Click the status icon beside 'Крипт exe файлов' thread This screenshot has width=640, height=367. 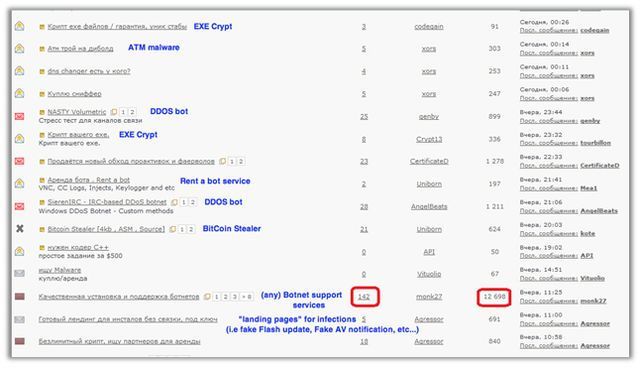pyautogui.click(x=19, y=27)
